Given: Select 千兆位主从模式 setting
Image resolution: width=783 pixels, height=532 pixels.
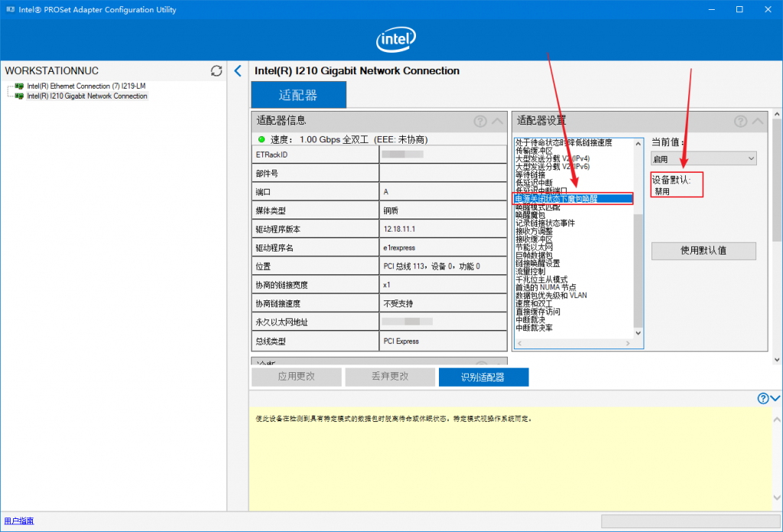Looking at the screenshot, I should [541, 280].
